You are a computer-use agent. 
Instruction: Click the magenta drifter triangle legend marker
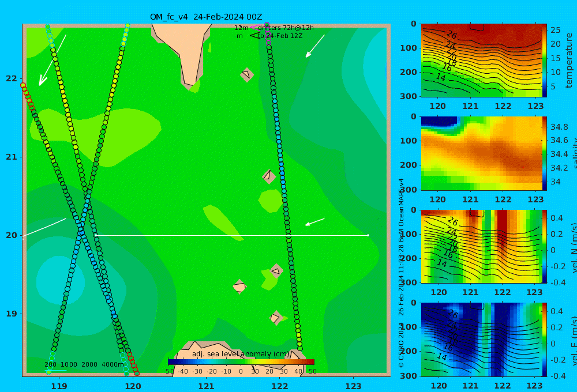click(255, 27)
